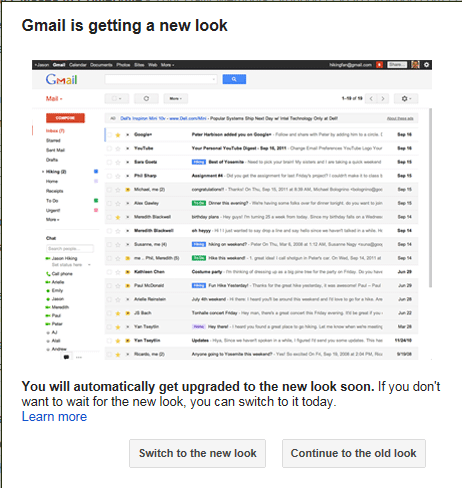Tick the checkbox beside Phil Sharp email
Image resolution: width=462 pixels, height=488 pixels.
[x=109, y=176]
